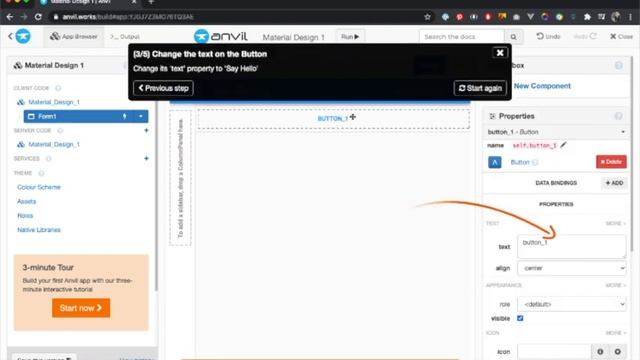The width and height of the screenshot is (640, 360).
Task: Click the text property input field
Action: [x=571, y=247]
